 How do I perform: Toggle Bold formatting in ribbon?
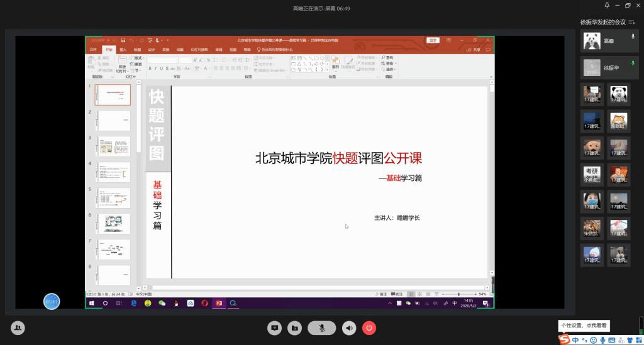(x=150, y=68)
